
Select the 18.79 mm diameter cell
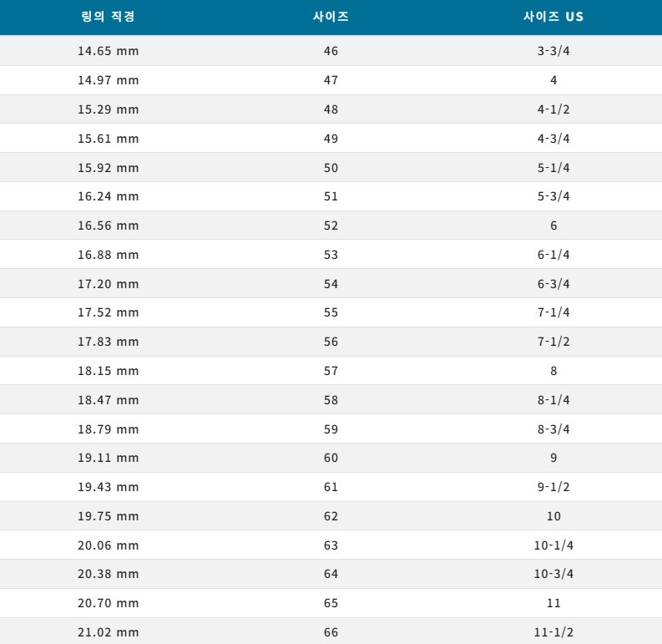coord(109,429)
